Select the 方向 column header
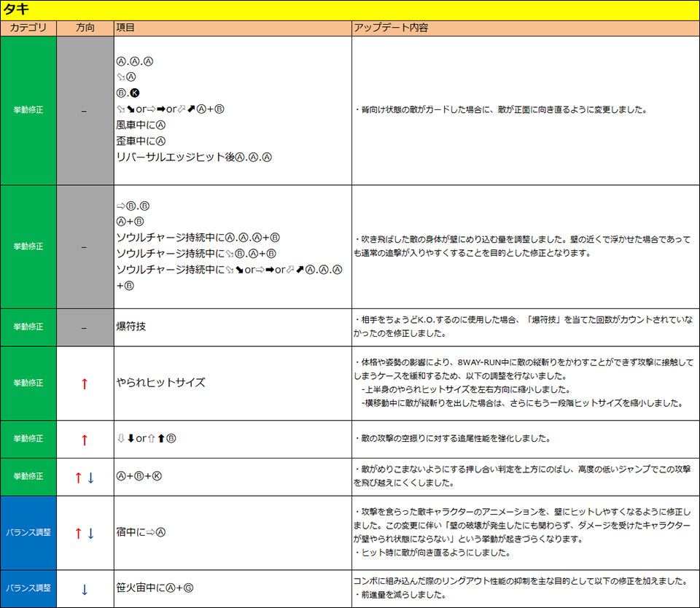The height and width of the screenshot is (608, 700). [85, 28]
